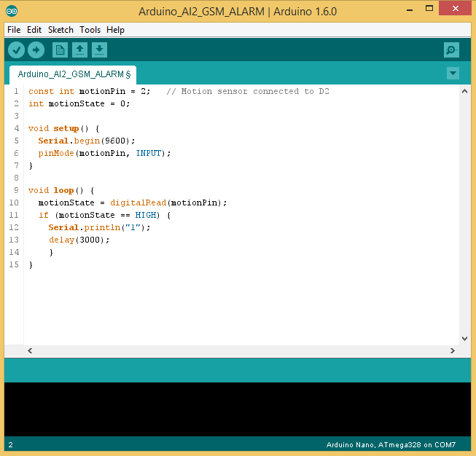The image size is (476, 456).
Task: Select the Arduino_AI2_GSM_ALARM tab
Action: (73, 74)
